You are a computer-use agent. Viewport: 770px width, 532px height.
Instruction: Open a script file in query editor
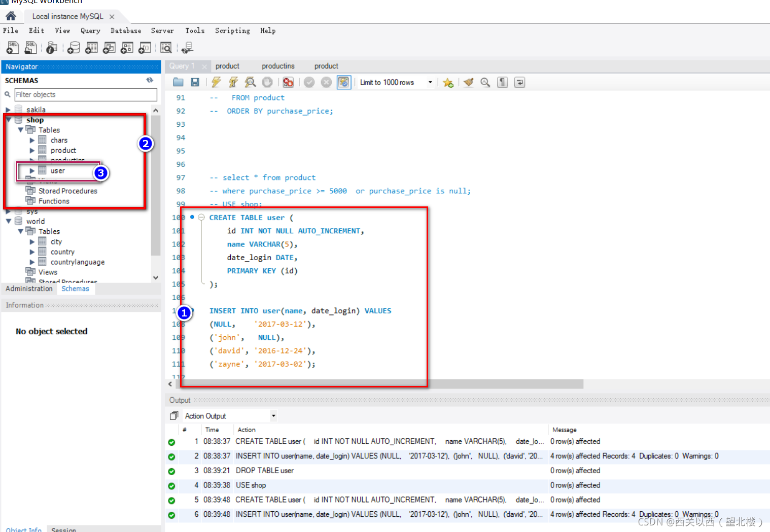click(x=178, y=82)
